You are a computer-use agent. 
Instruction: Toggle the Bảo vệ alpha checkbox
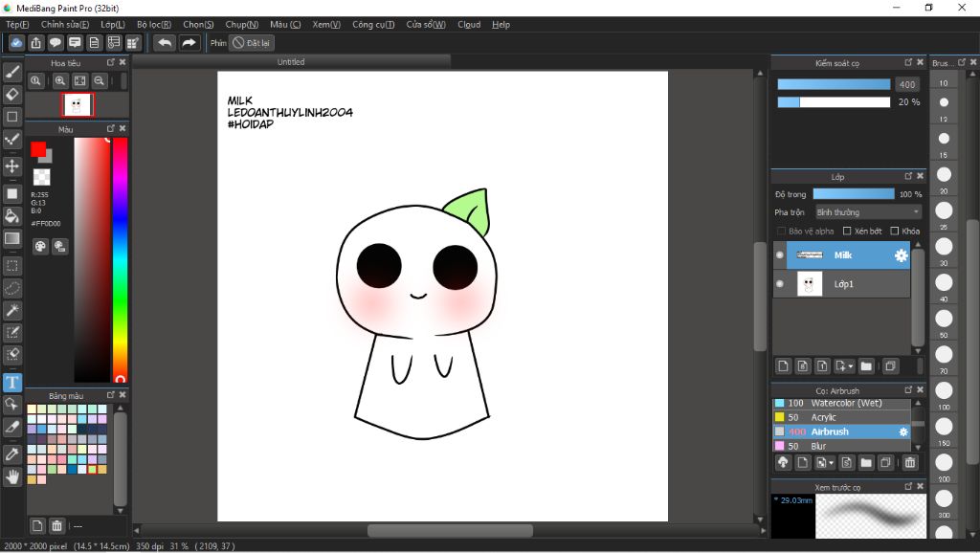point(781,232)
